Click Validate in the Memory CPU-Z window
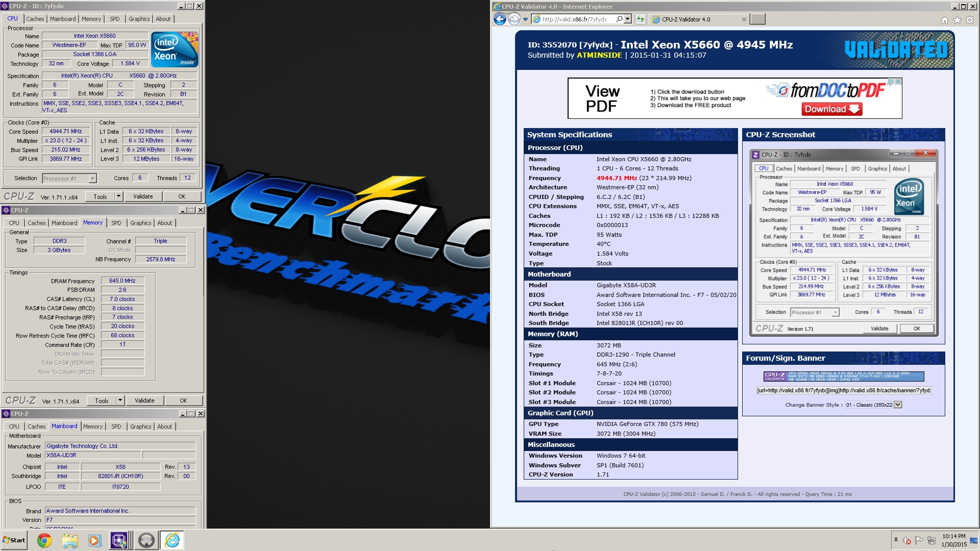The image size is (980, 551). tap(144, 400)
